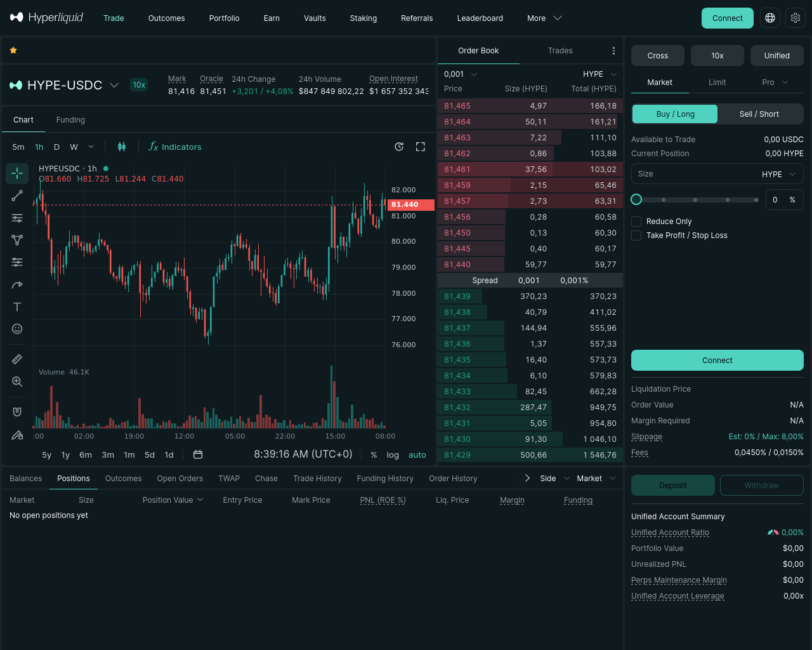Tick Take Profit / Stop Loss checkbox
The height and width of the screenshot is (650, 812).
tap(636, 235)
